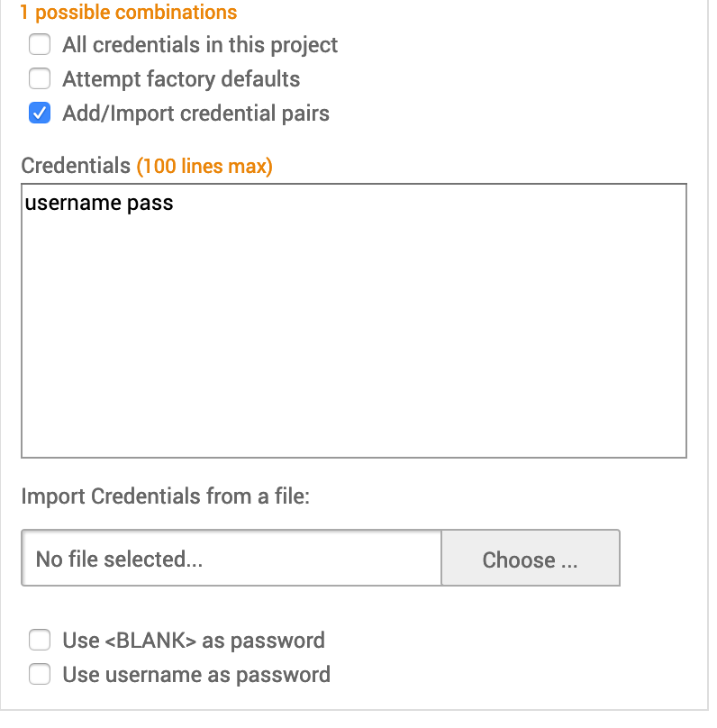Click the 'Import Credentials from a file:' label
The image size is (717, 728).
[x=165, y=496]
